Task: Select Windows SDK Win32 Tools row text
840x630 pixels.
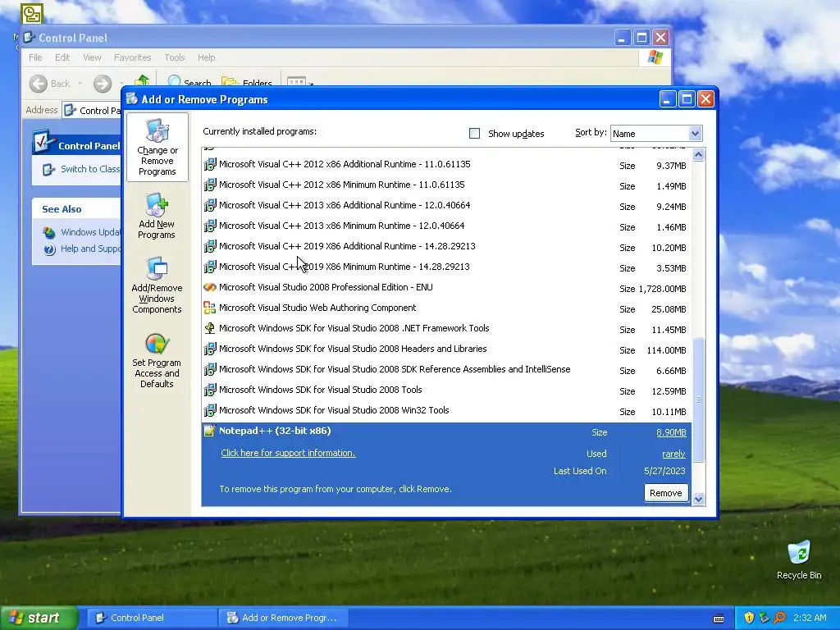Action: click(334, 410)
